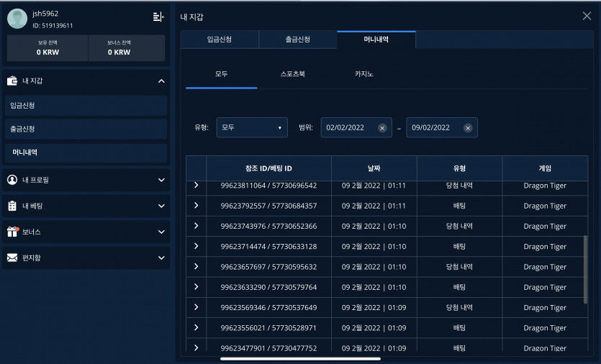
Task: Expand the 내 프로필 section
Action: click(161, 180)
